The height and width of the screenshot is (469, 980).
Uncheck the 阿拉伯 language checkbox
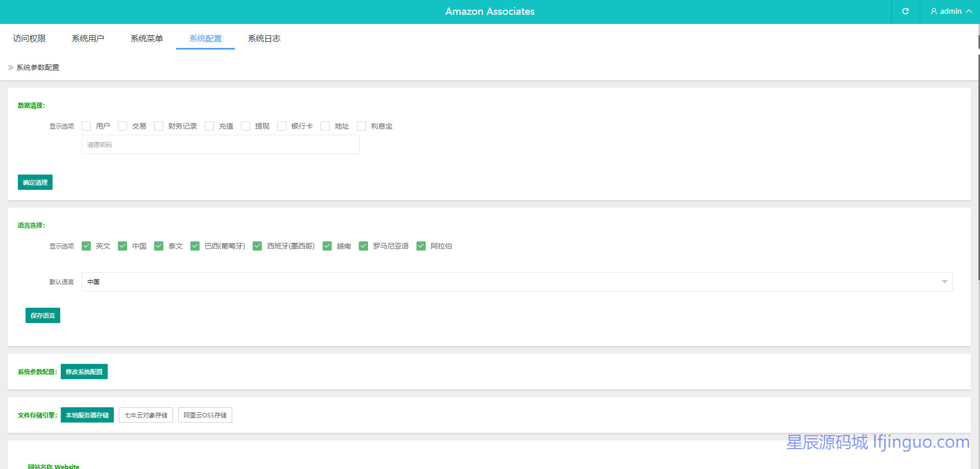(421, 246)
